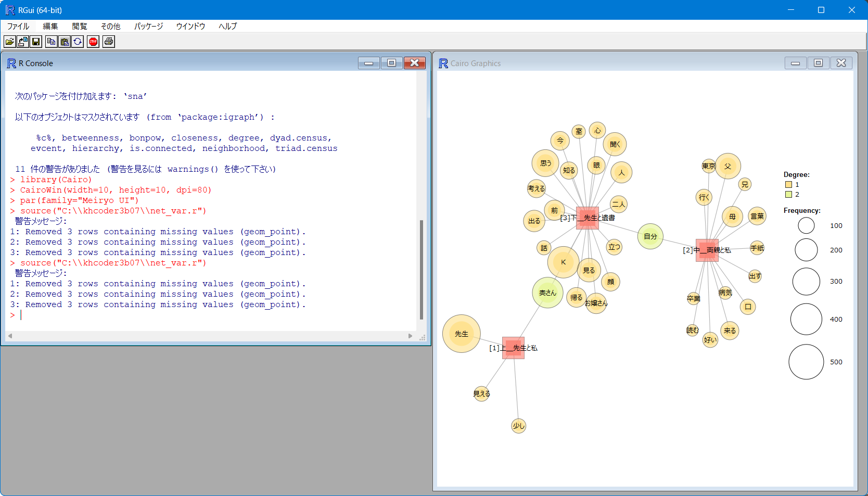Open a script using the folder toolbar icon
Image resolution: width=868 pixels, height=496 pixels.
9,42
